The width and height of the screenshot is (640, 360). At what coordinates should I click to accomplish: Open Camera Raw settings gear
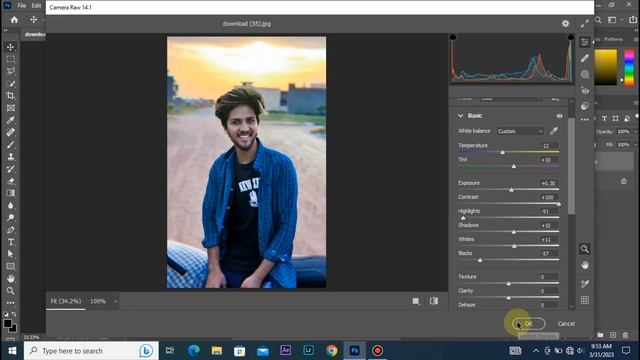[x=565, y=24]
